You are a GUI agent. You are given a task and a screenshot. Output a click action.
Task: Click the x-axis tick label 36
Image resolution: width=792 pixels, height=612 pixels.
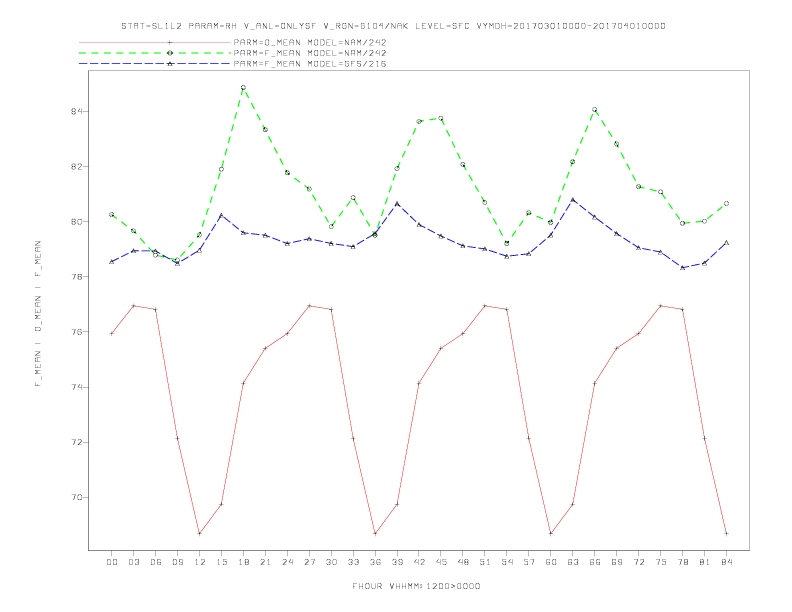point(375,562)
